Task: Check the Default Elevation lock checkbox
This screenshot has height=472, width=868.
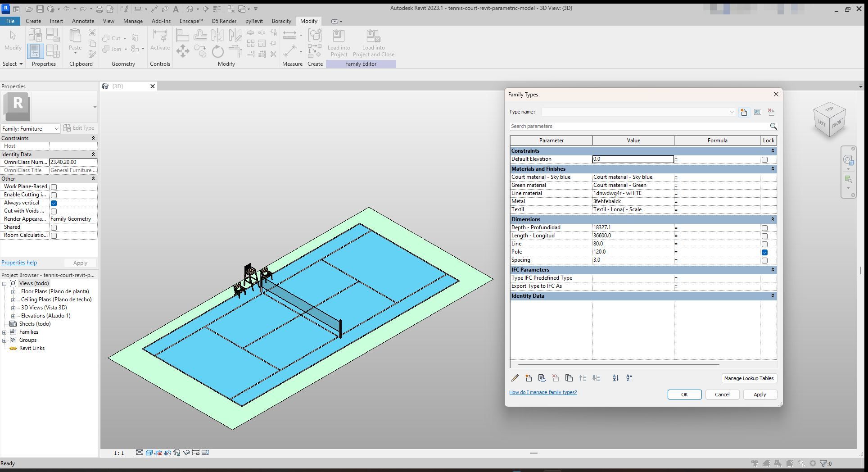Action: coord(764,159)
